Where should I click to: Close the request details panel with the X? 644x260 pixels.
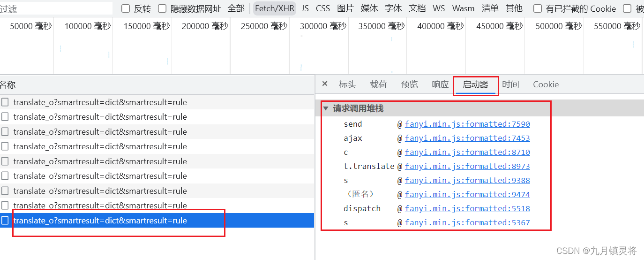[x=324, y=84]
